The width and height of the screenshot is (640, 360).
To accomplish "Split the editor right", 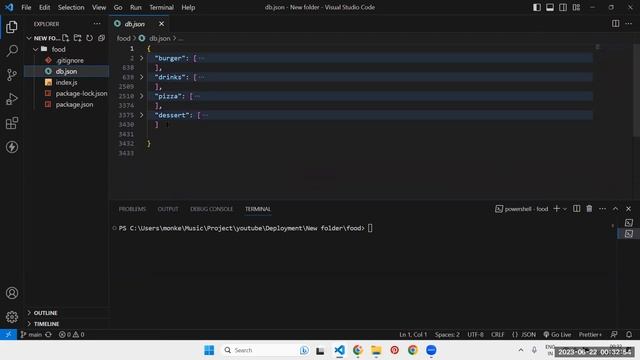I will (x=616, y=24).
